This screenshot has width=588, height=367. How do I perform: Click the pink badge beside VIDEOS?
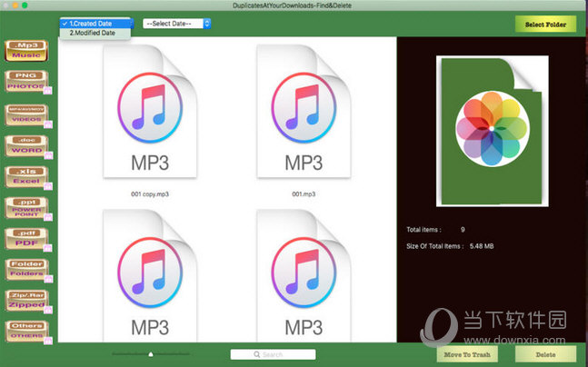[x=48, y=124]
